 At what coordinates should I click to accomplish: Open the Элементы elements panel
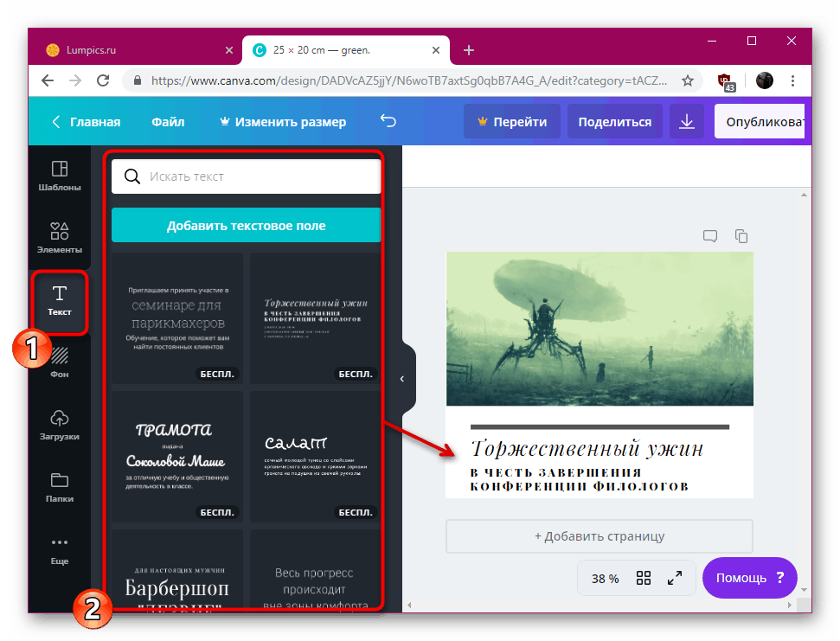[60, 238]
